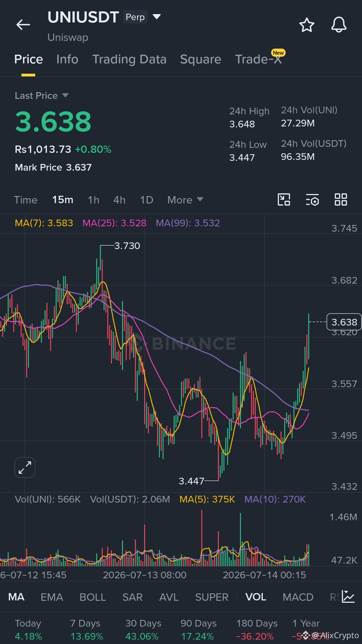Switch to the Price tab
The height and width of the screenshot is (644, 362).
tap(28, 59)
